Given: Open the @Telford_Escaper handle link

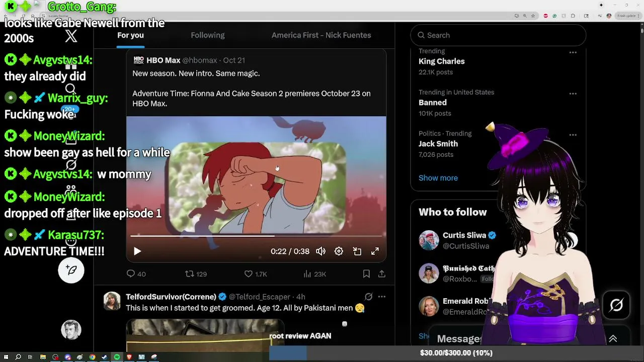Looking at the screenshot, I should (260, 297).
